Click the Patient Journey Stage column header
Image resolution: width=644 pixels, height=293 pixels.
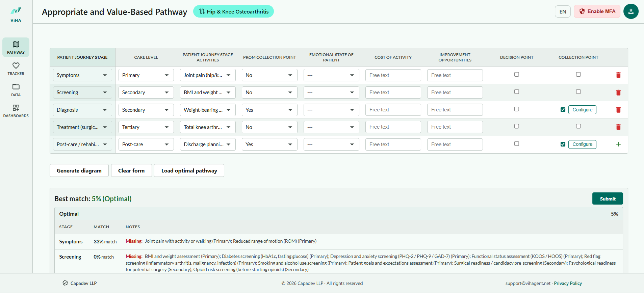(x=82, y=57)
